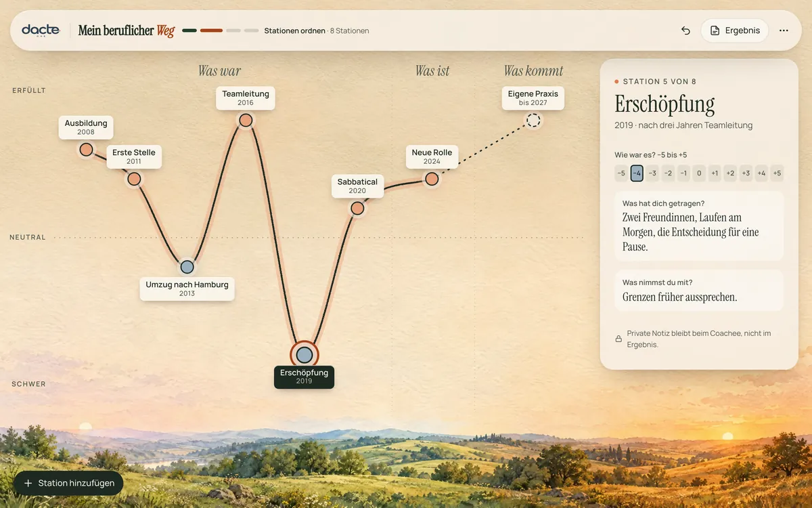The width and height of the screenshot is (812, 508).
Task: Rate the station as +5
Action: click(x=777, y=173)
